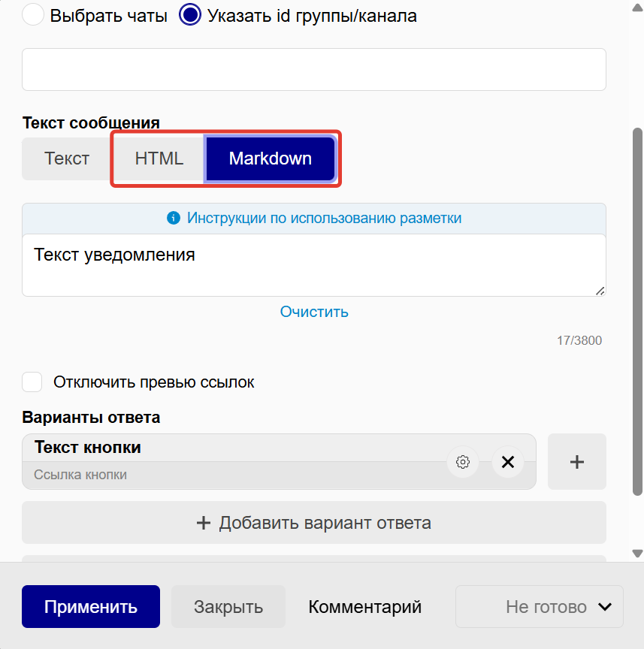Click the group/channel id input field
Viewport: 644px width, 649px height.
(x=313, y=68)
